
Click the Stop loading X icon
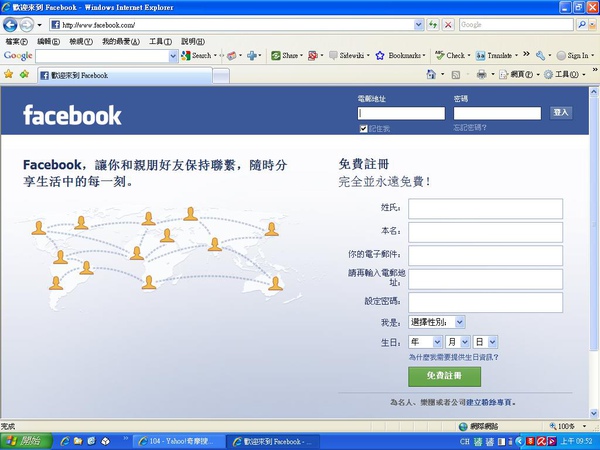coord(448,25)
